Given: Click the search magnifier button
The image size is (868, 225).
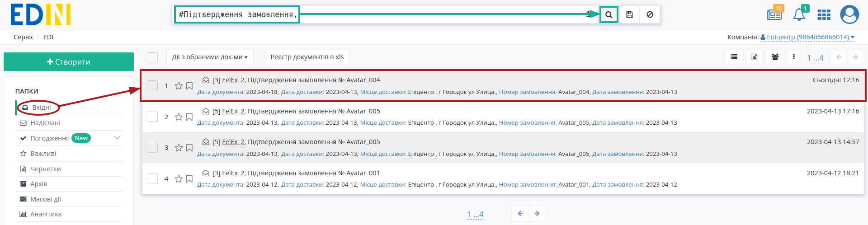Looking at the screenshot, I should (x=609, y=14).
